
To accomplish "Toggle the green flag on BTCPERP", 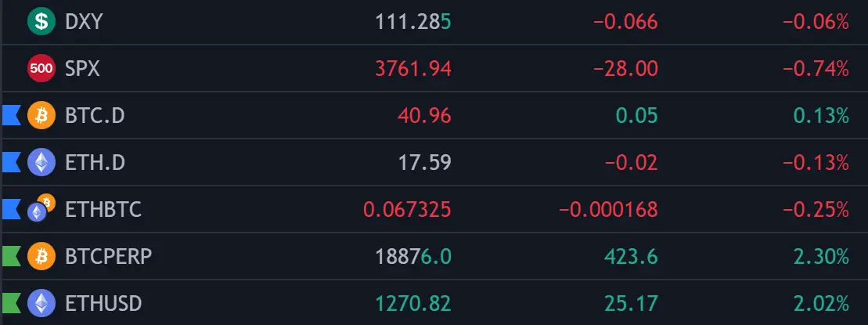I will point(11,256).
